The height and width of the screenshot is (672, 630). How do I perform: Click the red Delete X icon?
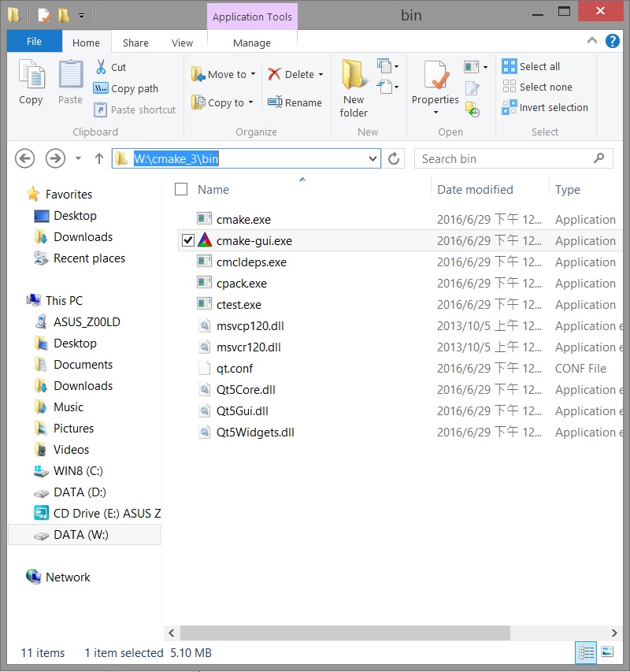[274, 74]
